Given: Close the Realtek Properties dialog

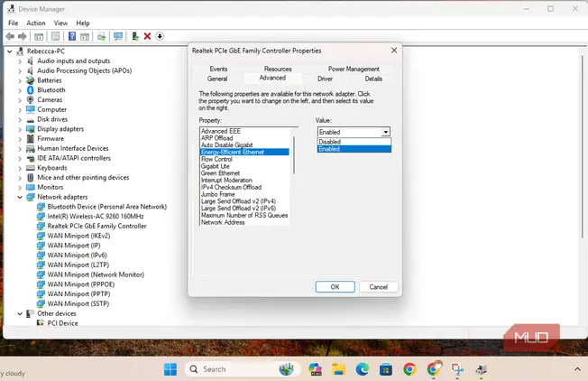Looking at the screenshot, I should 394,51.
